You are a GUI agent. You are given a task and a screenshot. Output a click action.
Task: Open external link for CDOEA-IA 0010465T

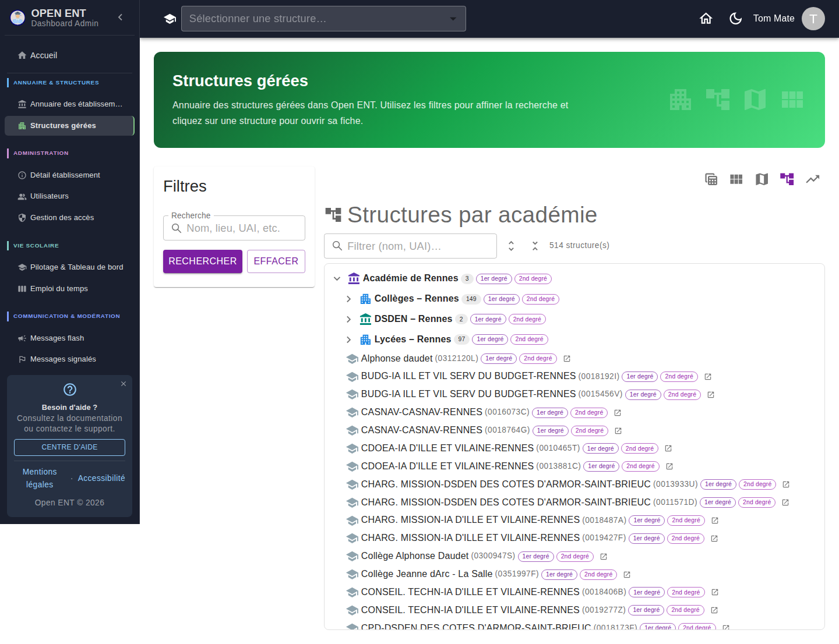[668, 449]
